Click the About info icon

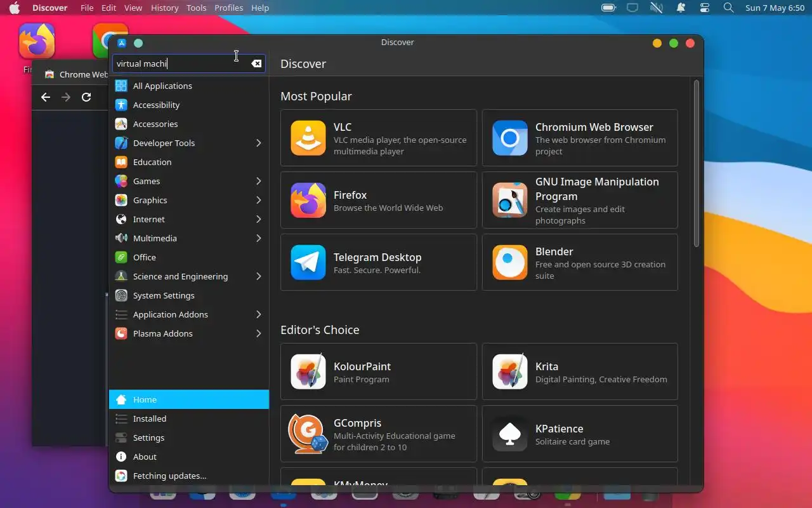tap(121, 457)
